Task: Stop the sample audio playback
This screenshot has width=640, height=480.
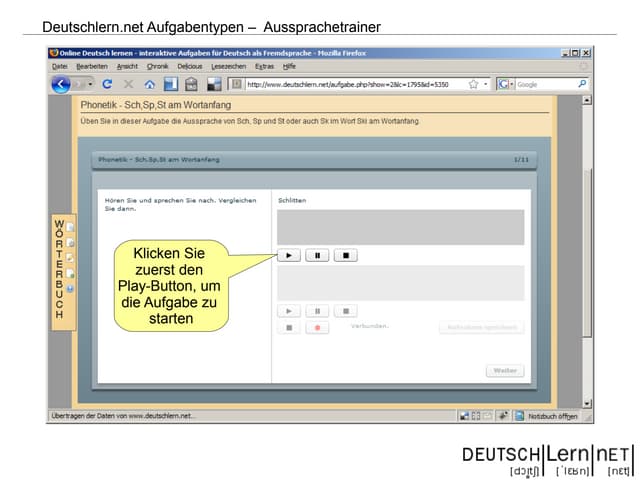Action: 346,256
